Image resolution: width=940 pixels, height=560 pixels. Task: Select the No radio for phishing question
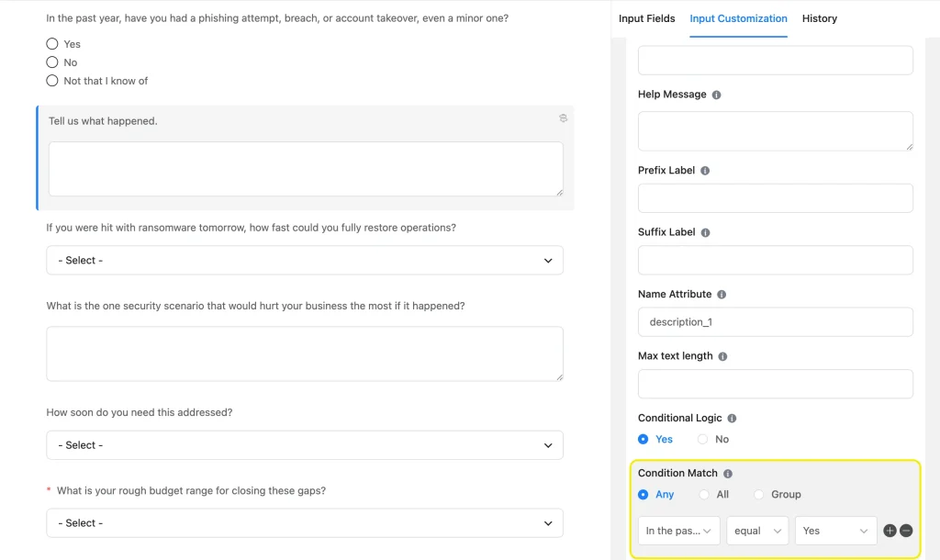tap(52, 62)
